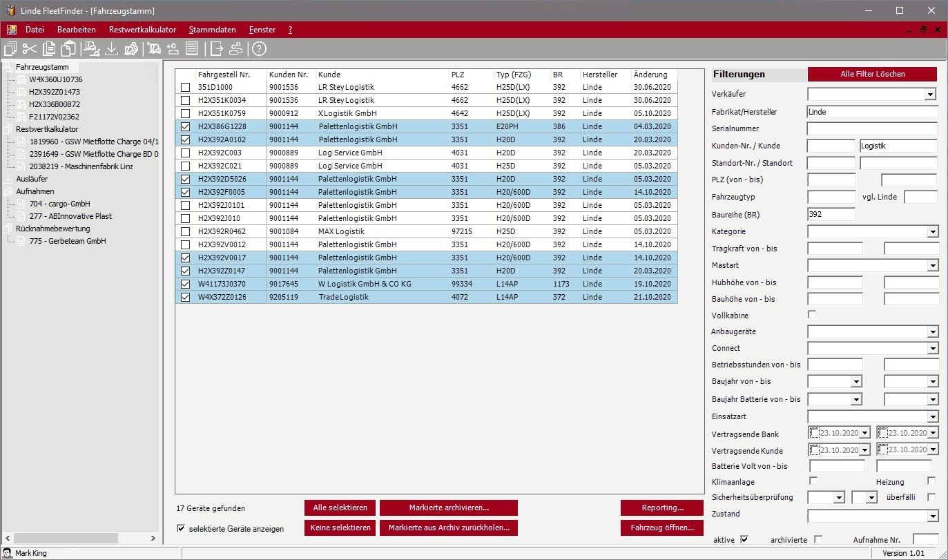Click the list lines toolbar icon

click(x=192, y=48)
